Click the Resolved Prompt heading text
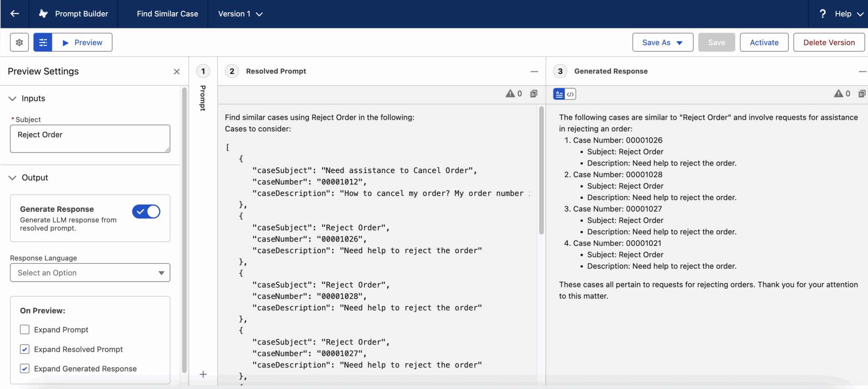The height and width of the screenshot is (389, 868). (x=276, y=71)
